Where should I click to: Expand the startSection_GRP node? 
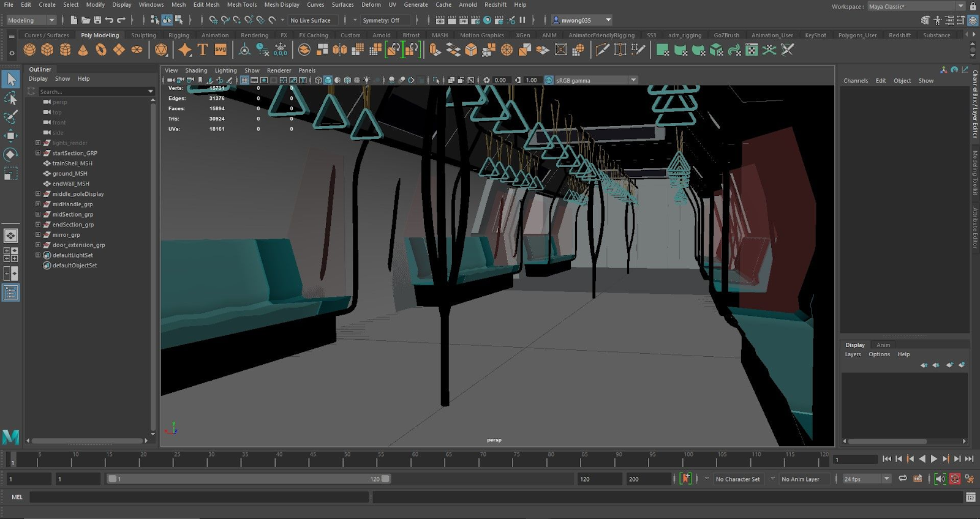click(38, 153)
